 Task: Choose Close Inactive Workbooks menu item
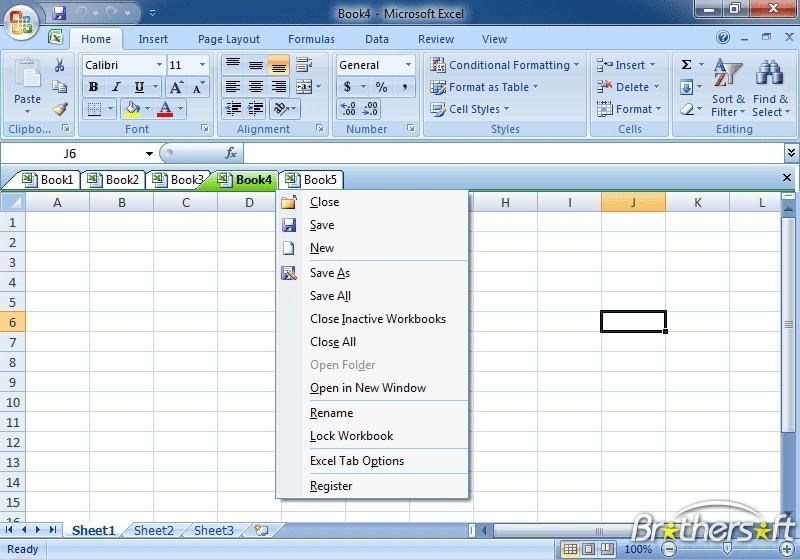pyautogui.click(x=378, y=319)
